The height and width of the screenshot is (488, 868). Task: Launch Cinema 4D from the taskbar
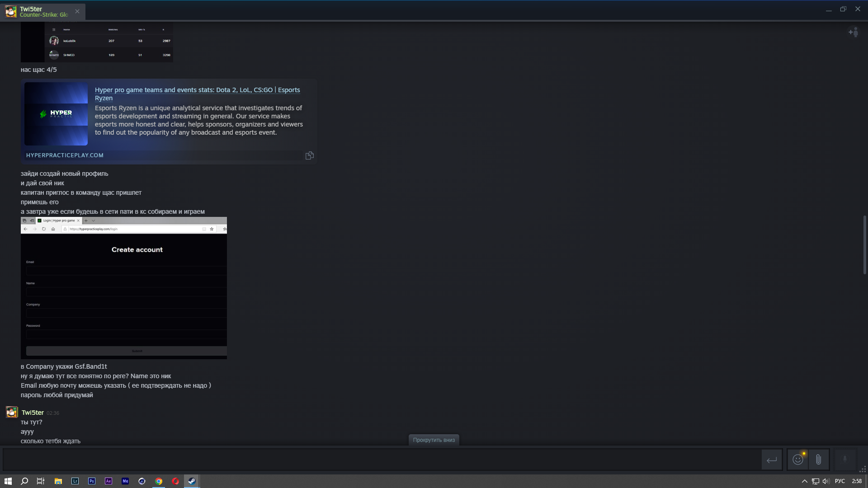point(142,481)
